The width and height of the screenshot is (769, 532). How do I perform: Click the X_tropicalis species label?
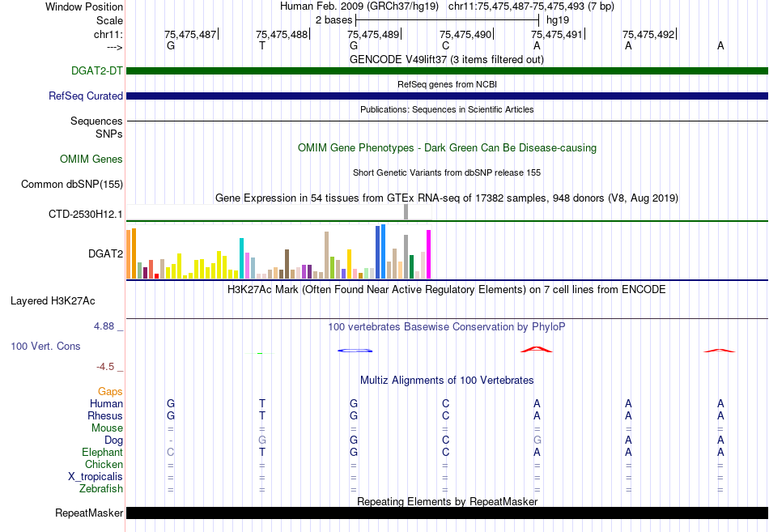tap(96, 477)
